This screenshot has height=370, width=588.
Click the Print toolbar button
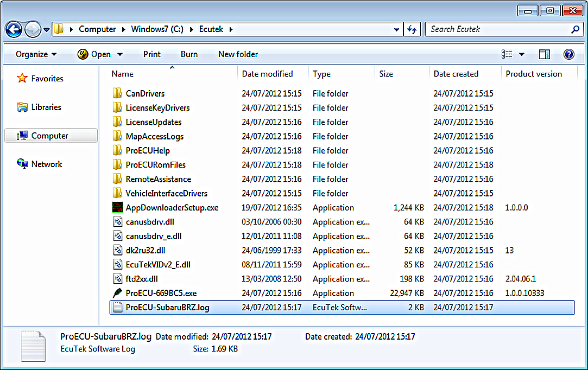coord(152,54)
